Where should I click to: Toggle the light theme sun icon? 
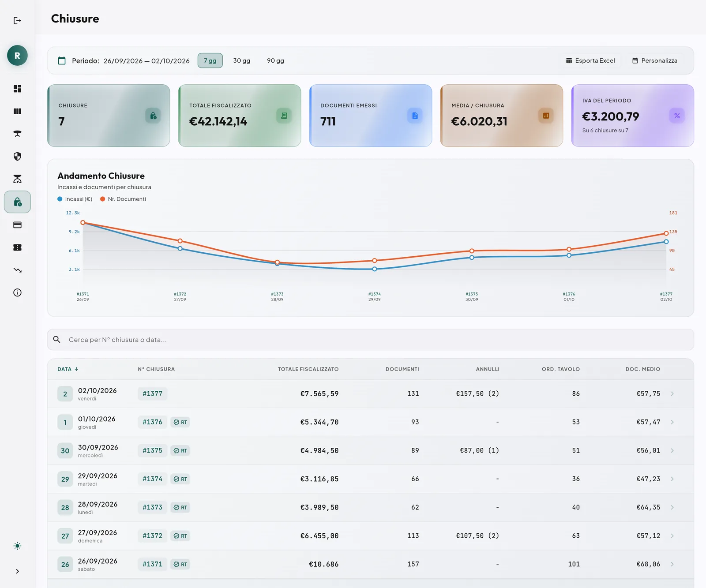point(17,546)
